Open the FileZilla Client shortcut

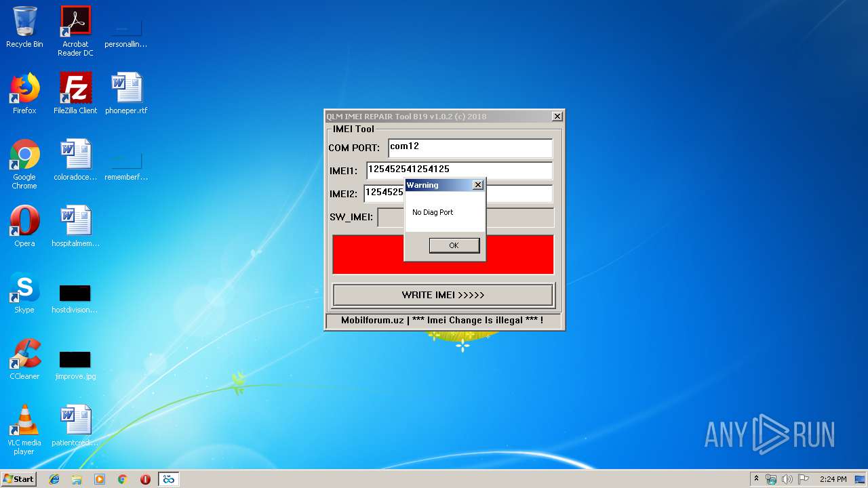point(75,94)
